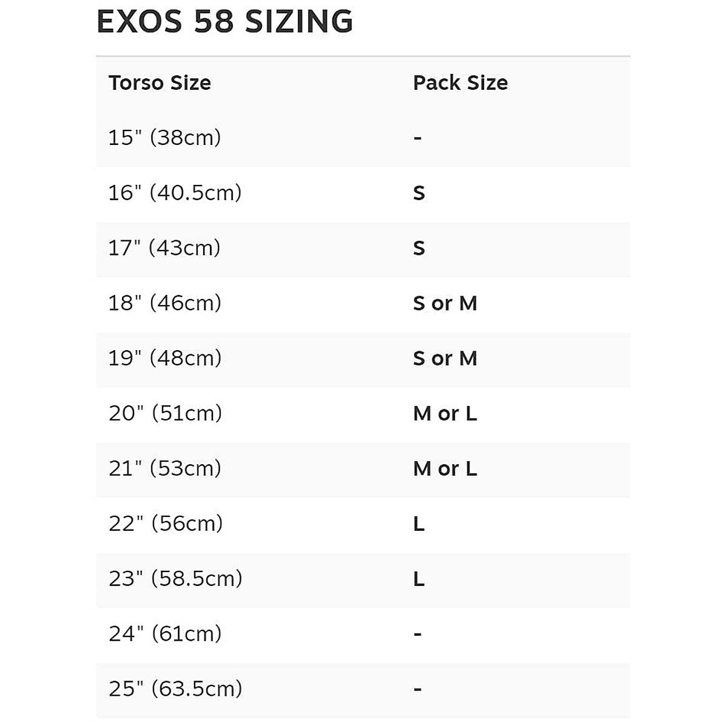The height and width of the screenshot is (728, 728).
Task: Select the 18" (46cm) torso size cell
Action: point(164,303)
